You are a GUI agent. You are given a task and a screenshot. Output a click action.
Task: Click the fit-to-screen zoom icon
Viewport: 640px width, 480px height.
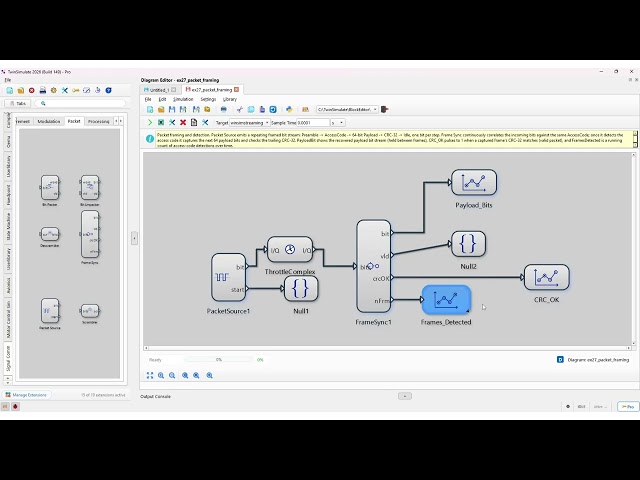pos(150,376)
